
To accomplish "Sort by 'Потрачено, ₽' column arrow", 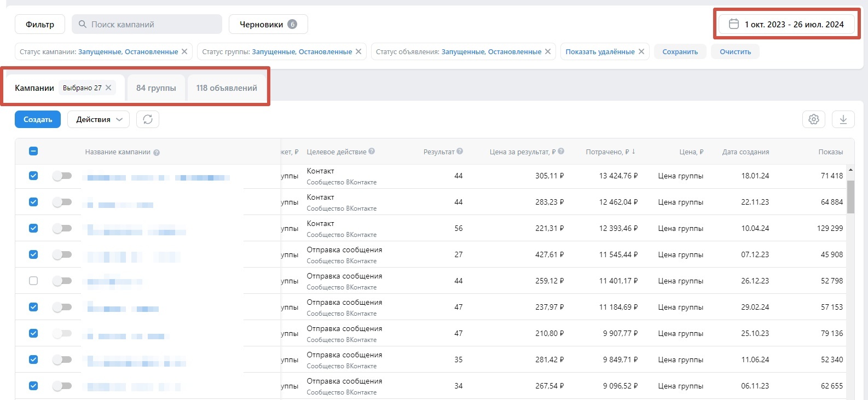I will pos(634,152).
